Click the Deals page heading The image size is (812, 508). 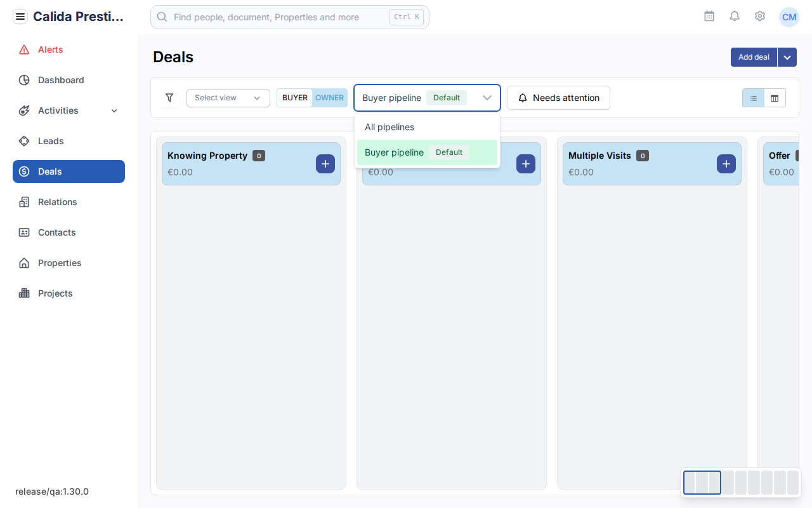(173, 57)
